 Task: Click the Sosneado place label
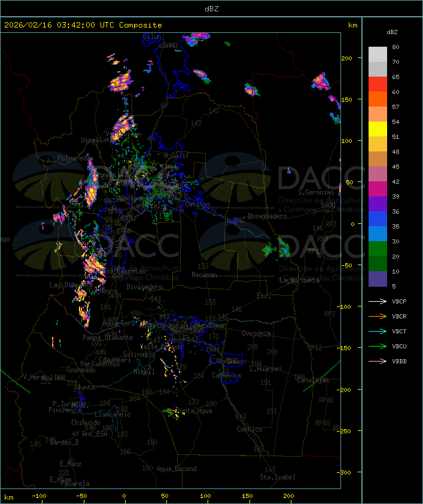point(81,370)
